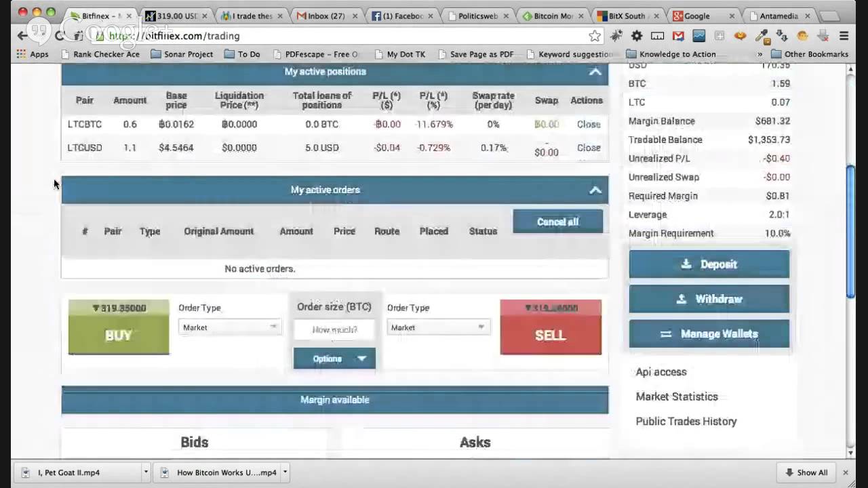Open menu arrow for I, Pet Goat II.mp4 download
Image resolution: width=868 pixels, height=488 pixels.
coord(145,472)
